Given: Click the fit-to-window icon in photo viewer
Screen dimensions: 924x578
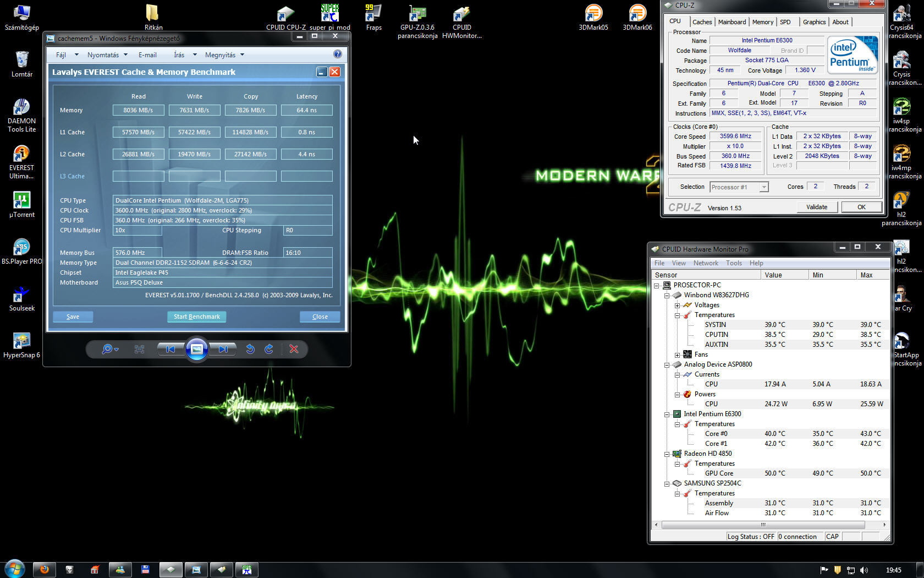Looking at the screenshot, I should [x=139, y=349].
